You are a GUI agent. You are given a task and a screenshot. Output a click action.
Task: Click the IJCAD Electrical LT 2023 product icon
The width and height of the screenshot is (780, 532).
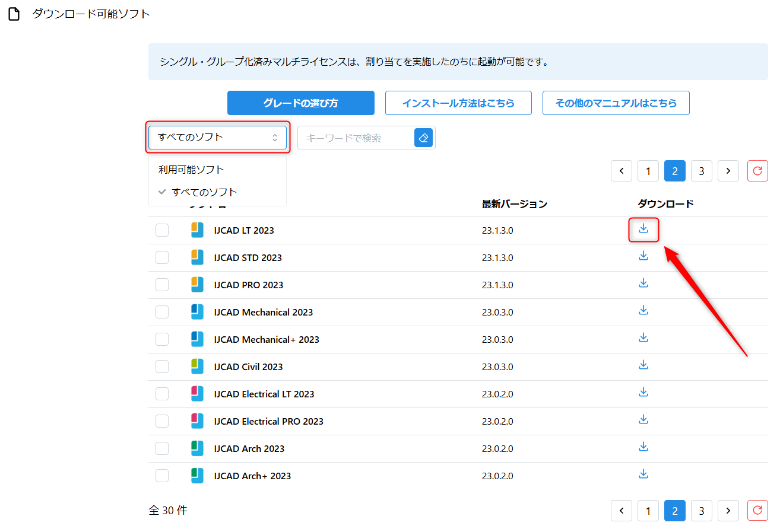click(197, 394)
